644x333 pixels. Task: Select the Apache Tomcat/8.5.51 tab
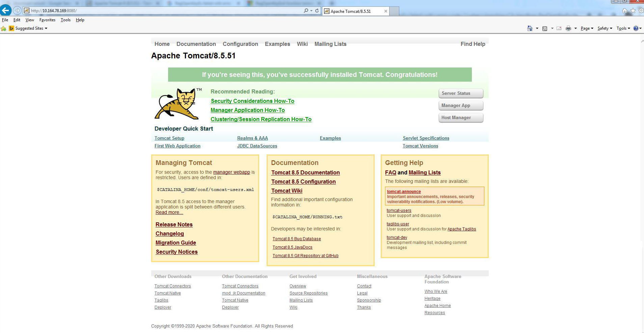click(356, 11)
